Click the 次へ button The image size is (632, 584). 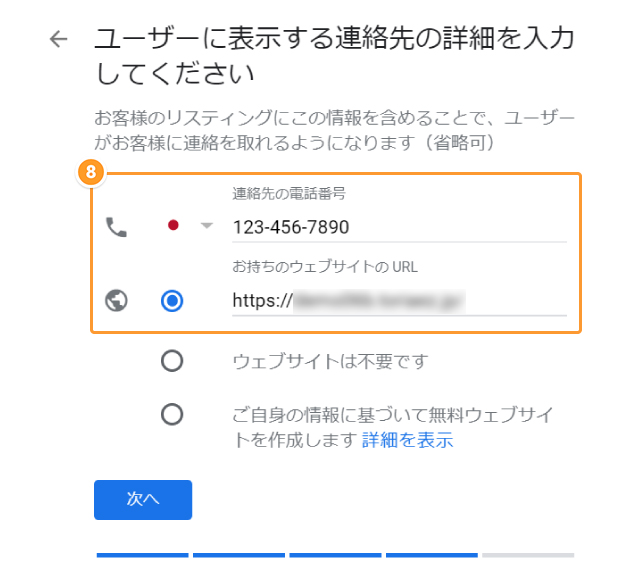click(143, 500)
